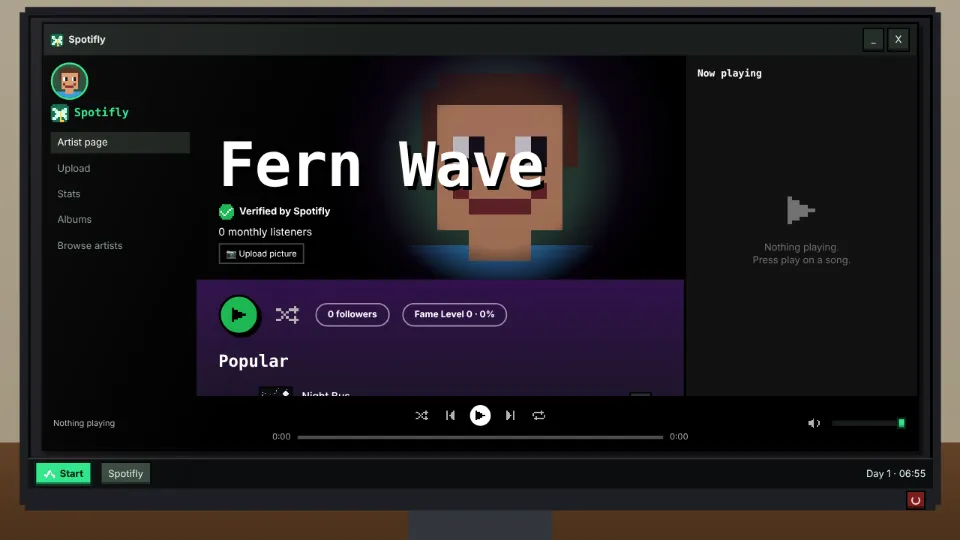
Task: Close the Spotifly window
Action: pos(898,40)
